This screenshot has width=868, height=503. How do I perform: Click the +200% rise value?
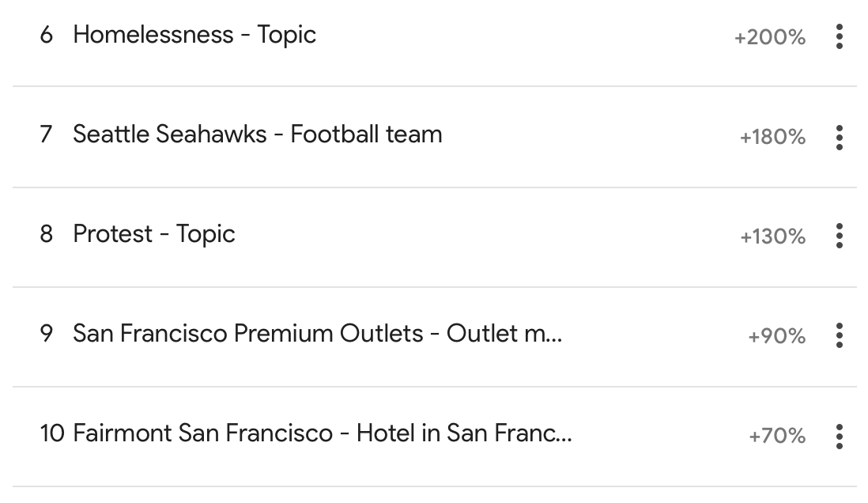point(769,37)
